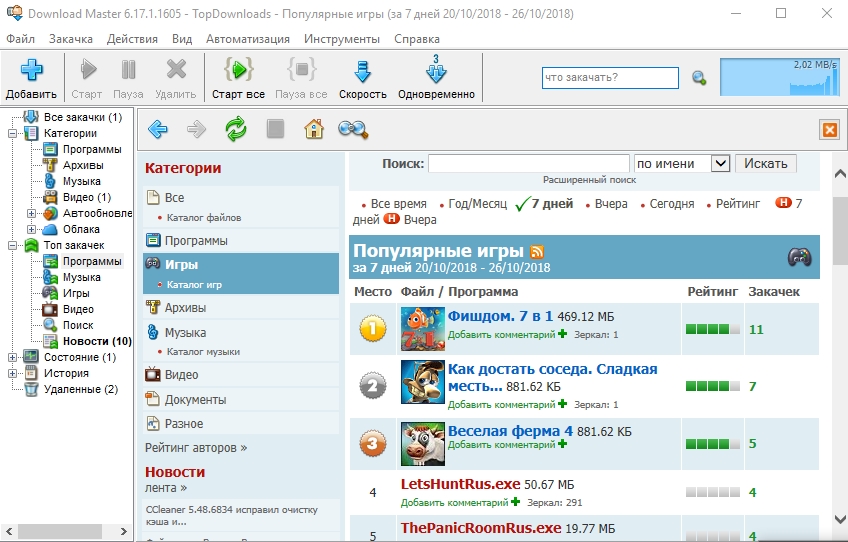Open the Действия menu
The width and height of the screenshot is (848, 542).
click(132, 39)
